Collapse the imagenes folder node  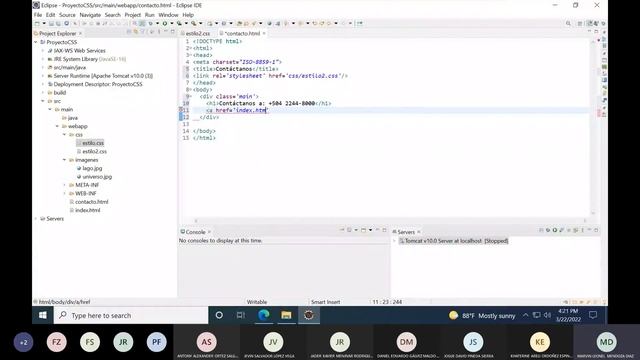pyautogui.click(x=64, y=160)
